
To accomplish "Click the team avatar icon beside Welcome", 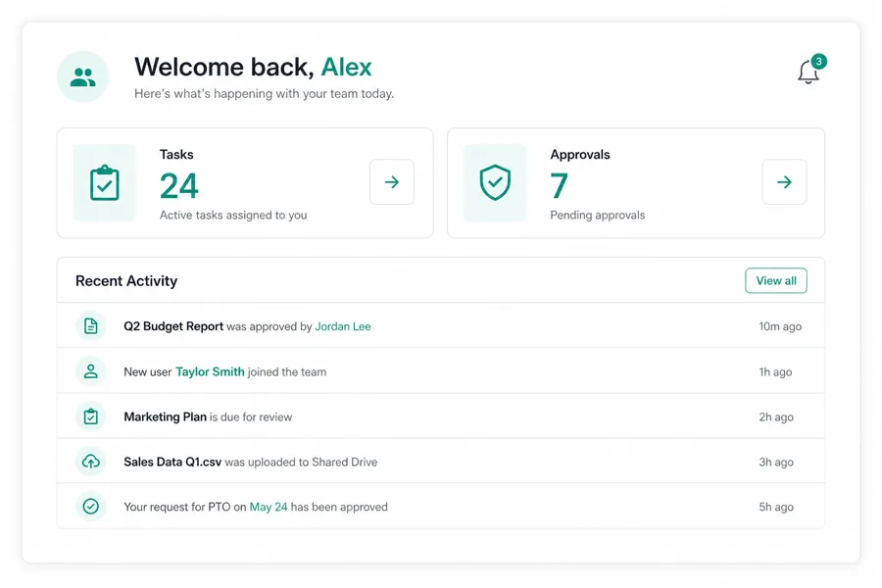I will tap(82, 76).
